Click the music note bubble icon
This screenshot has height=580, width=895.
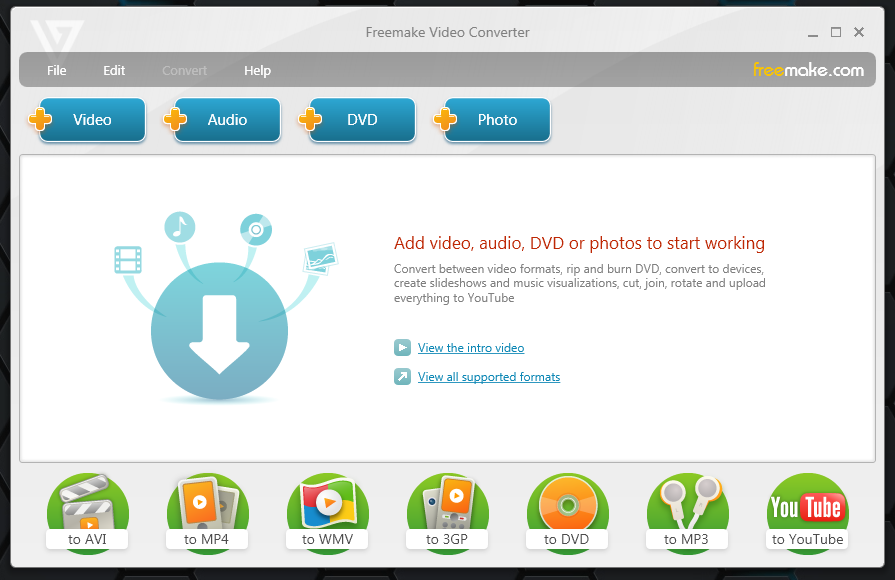[x=180, y=227]
